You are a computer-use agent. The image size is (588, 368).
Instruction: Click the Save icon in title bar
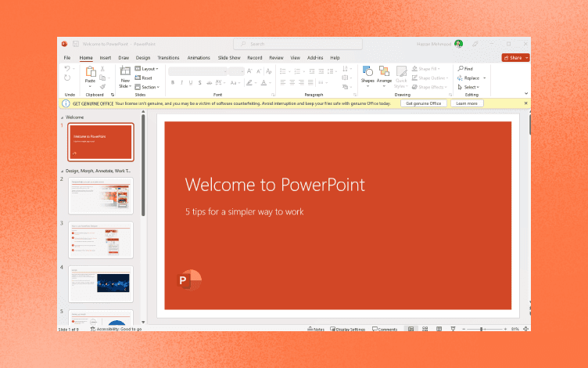click(x=75, y=44)
